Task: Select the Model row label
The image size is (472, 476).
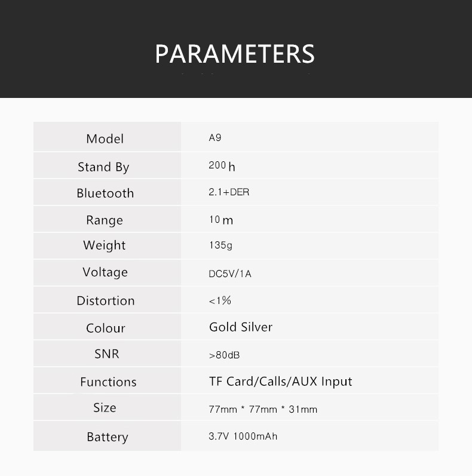Action: point(105,139)
